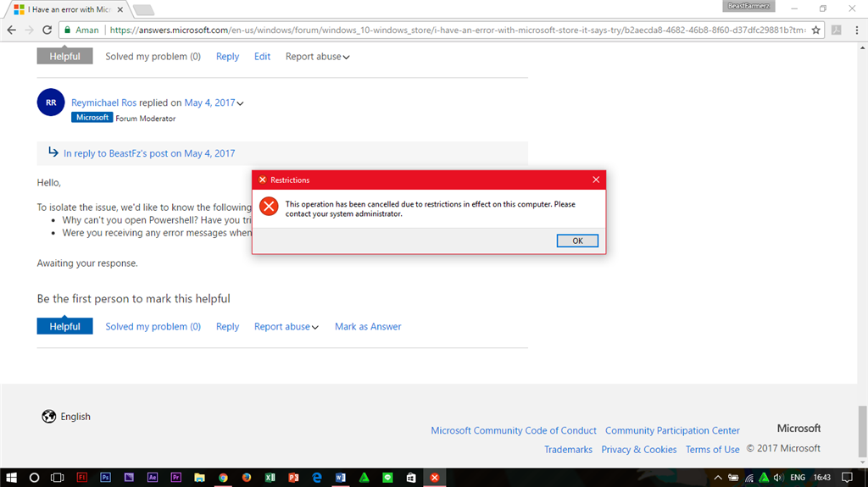View site security info via the lock icon
The image size is (868, 487).
tap(68, 30)
